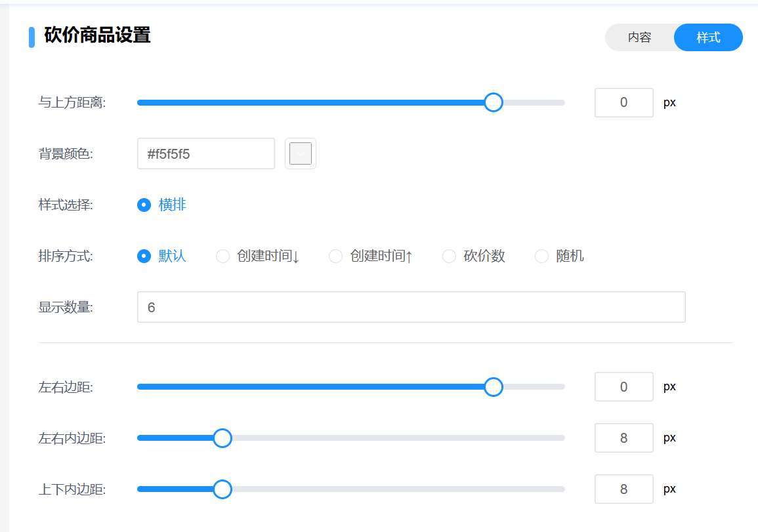Click the 背景颜色 hex input field

[205, 153]
